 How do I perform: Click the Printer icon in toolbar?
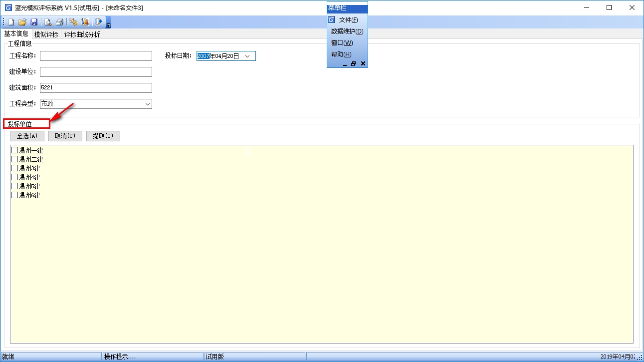[59, 22]
